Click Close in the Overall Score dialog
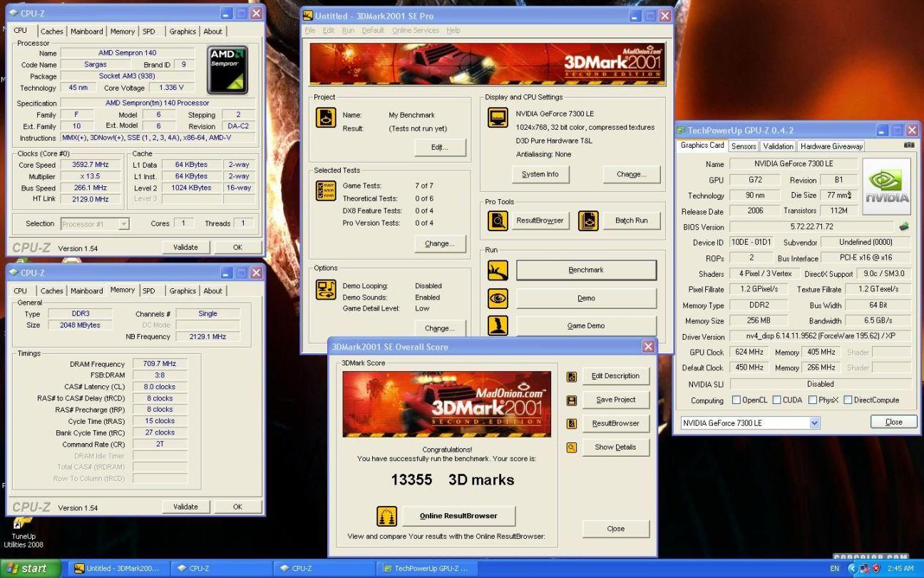 pos(616,529)
